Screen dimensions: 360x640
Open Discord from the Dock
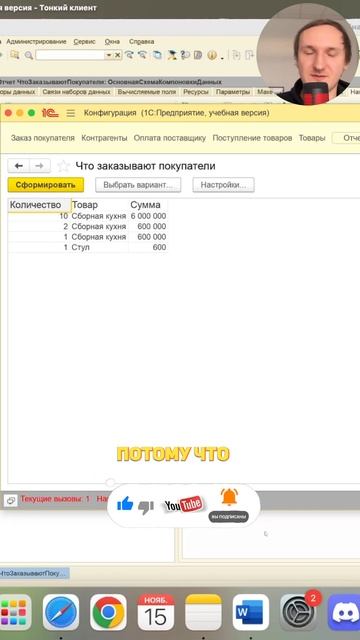pyautogui.click(x=344, y=612)
